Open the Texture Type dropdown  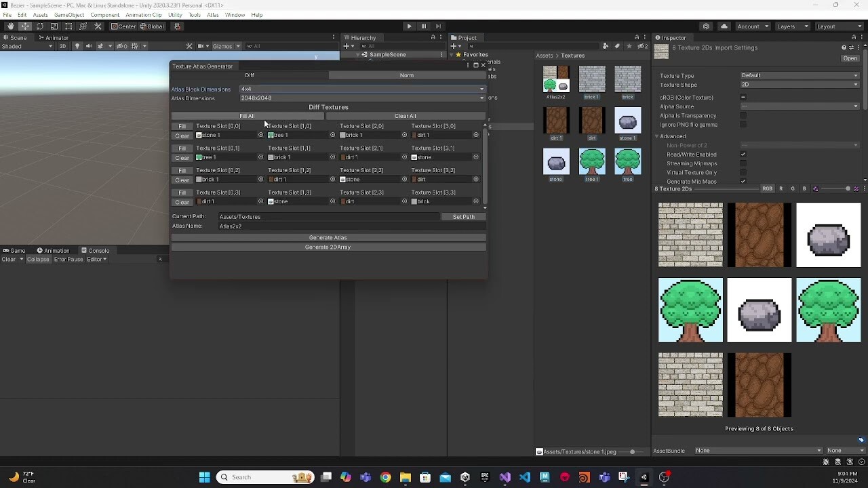[x=800, y=75]
